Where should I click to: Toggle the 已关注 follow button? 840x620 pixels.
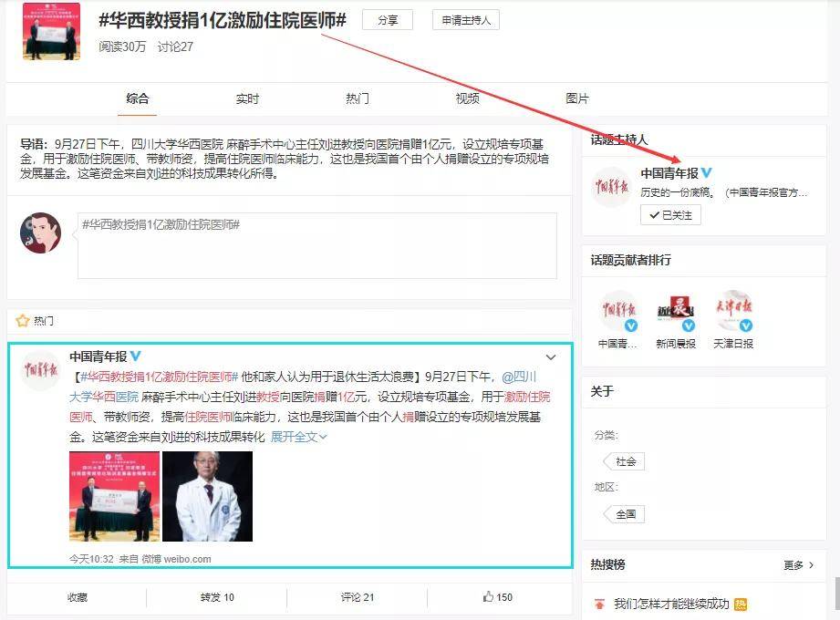[670, 215]
